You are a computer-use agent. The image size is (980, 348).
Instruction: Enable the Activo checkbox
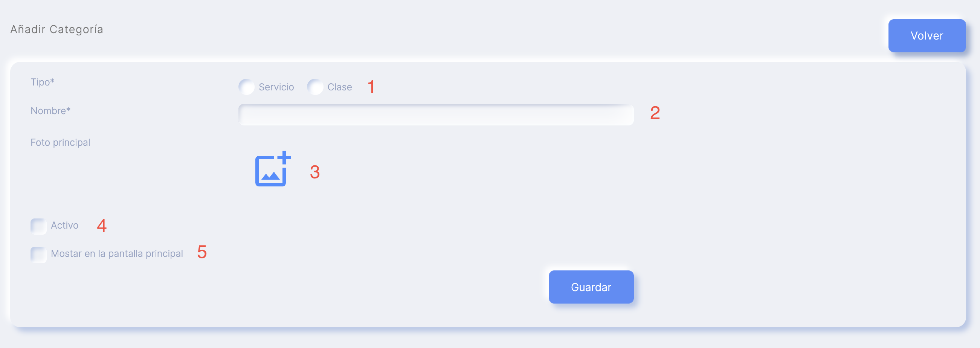click(38, 226)
